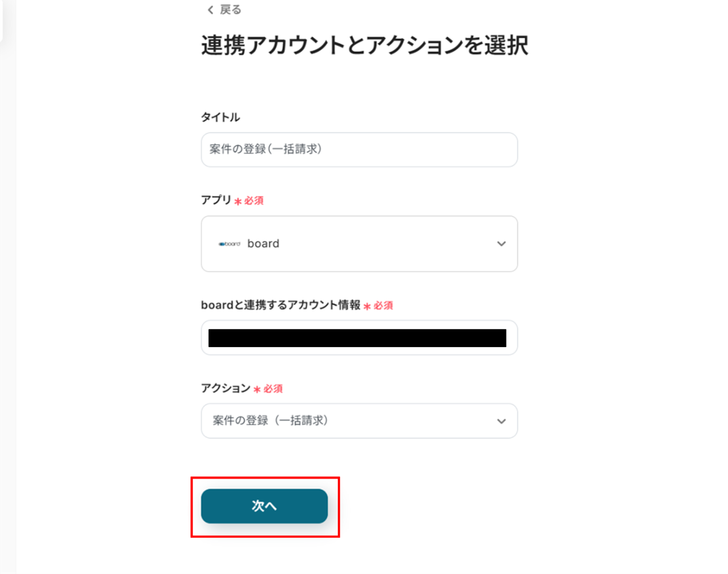Click the redacted board account info field
728x574 pixels.
357,338
